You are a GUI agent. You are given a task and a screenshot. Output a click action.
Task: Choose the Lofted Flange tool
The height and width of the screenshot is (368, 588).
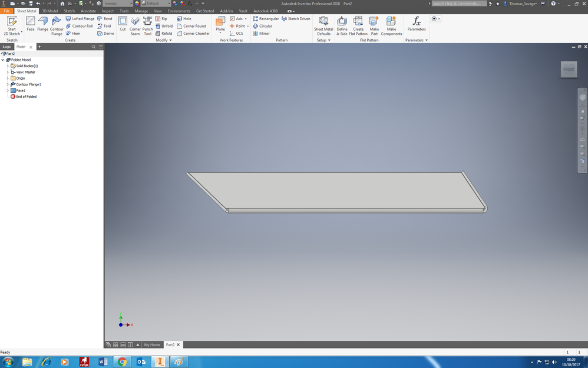click(x=80, y=18)
